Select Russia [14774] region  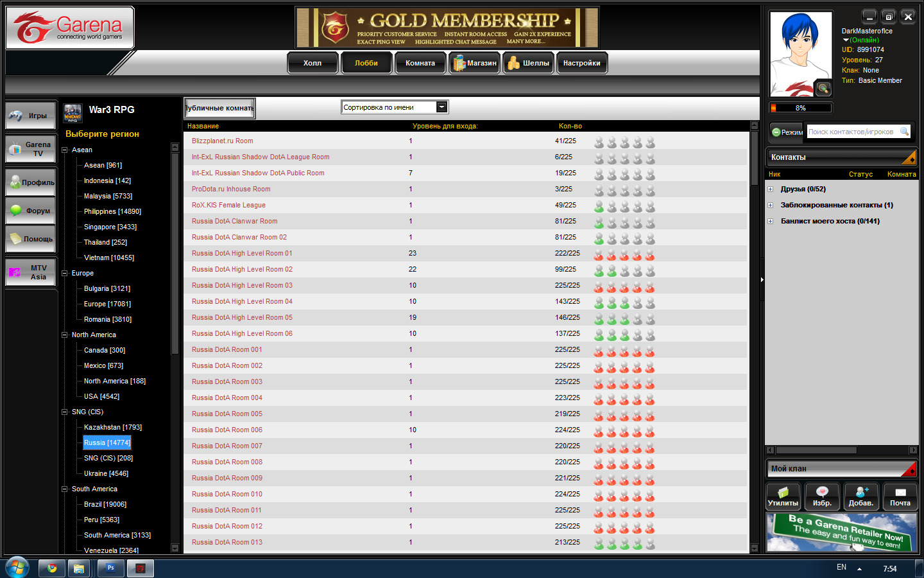pos(107,442)
